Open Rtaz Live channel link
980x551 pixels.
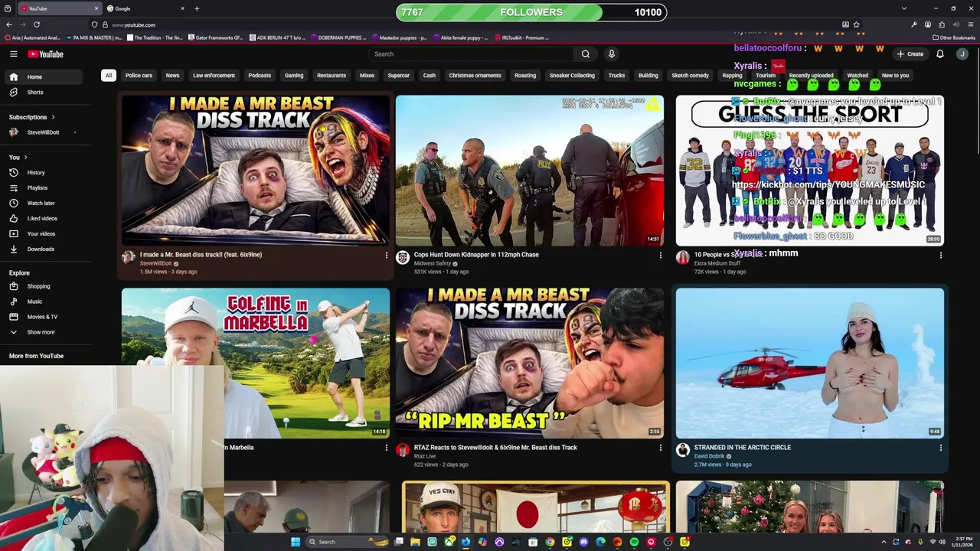tap(425, 456)
